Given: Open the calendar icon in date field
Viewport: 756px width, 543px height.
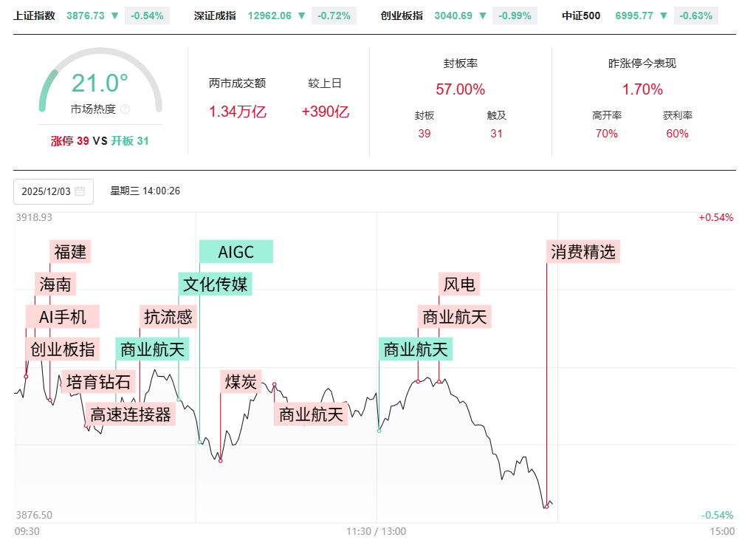Looking at the screenshot, I should click(80, 191).
